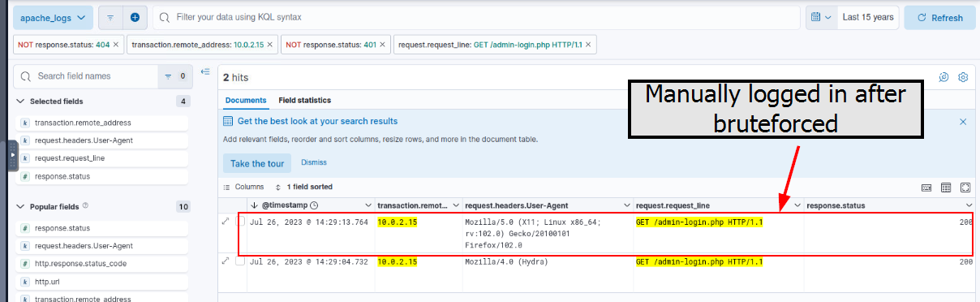Expand the 14:29:13.764 document row
This screenshot has height=302, width=980.
(226, 221)
